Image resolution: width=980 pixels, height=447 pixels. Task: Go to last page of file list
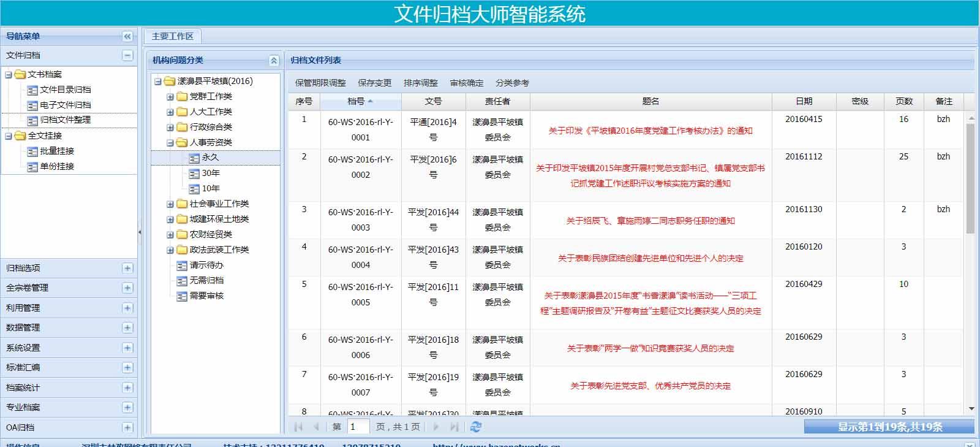(454, 427)
